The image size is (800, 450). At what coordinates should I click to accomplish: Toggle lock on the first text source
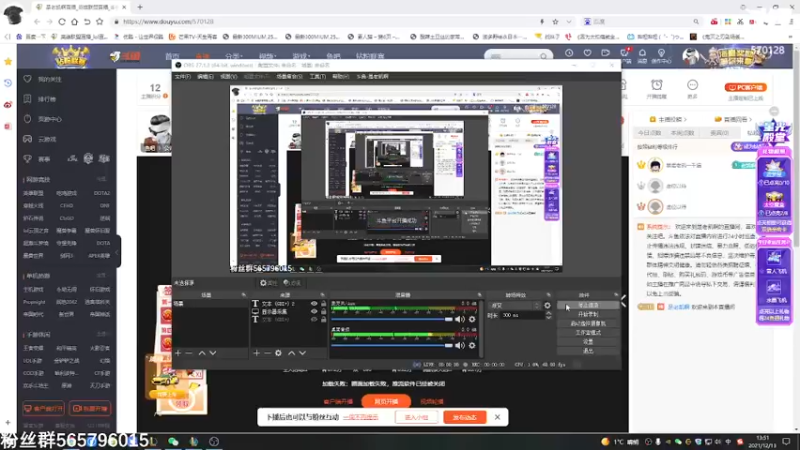coord(323,304)
